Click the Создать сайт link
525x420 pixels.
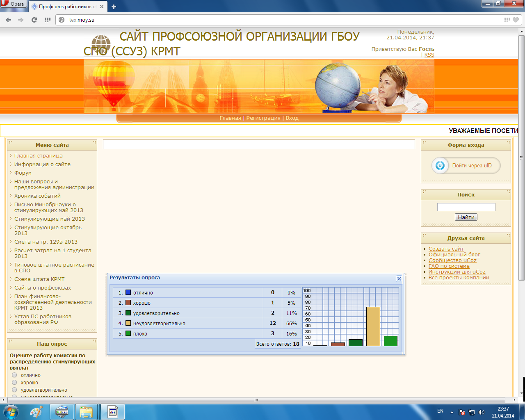[x=446, y=249]
